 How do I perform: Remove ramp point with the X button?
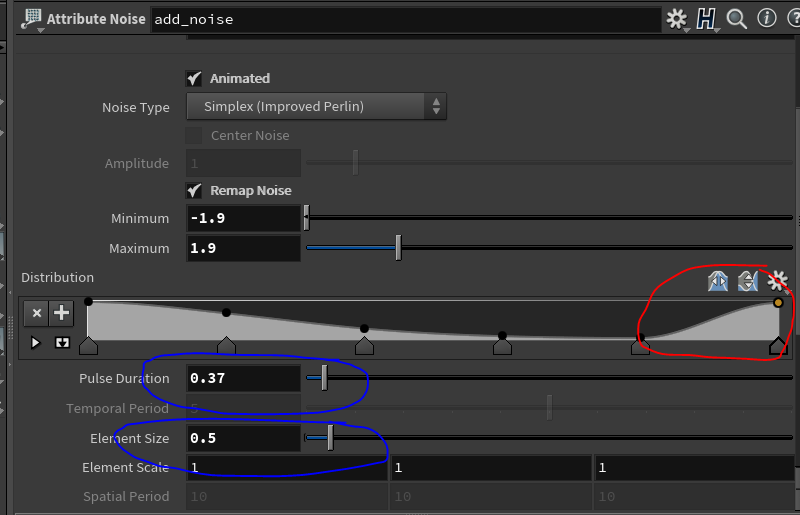[37, 313]
